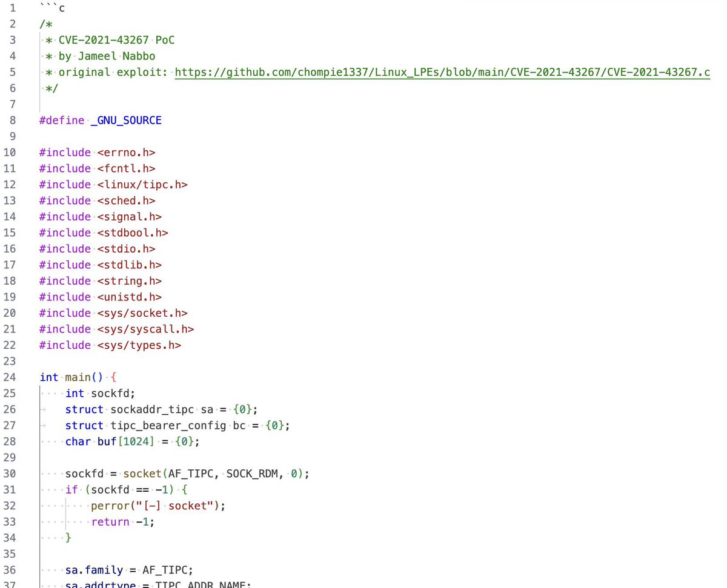Image resolution: width=727 pixels, height=588 pixels.
Task: Open the GitHub original exploit URL
Action: [442, 72]
